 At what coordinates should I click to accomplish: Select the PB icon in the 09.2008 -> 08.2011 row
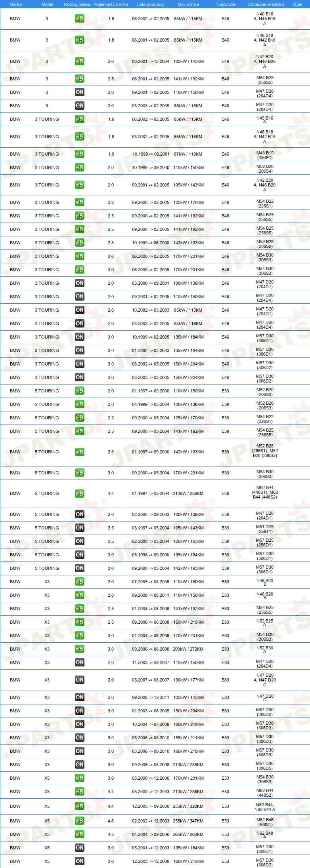(x=79, y=595)
